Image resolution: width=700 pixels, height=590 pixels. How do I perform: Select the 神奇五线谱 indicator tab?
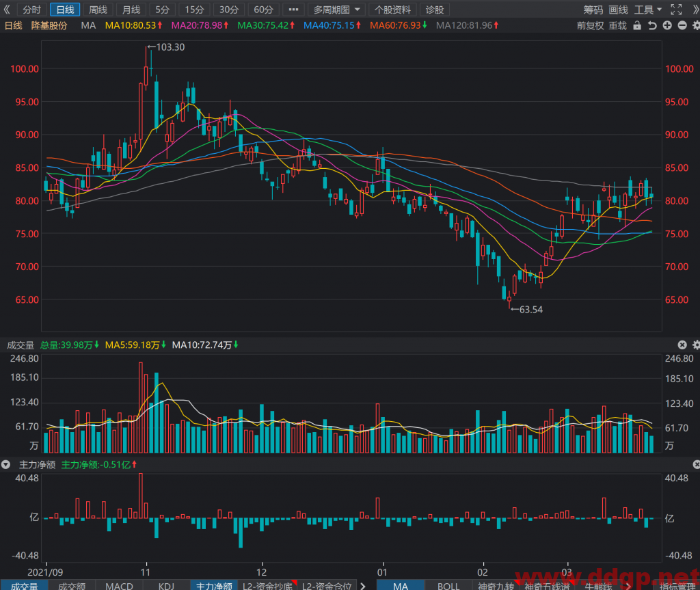[x=547, y=585]
